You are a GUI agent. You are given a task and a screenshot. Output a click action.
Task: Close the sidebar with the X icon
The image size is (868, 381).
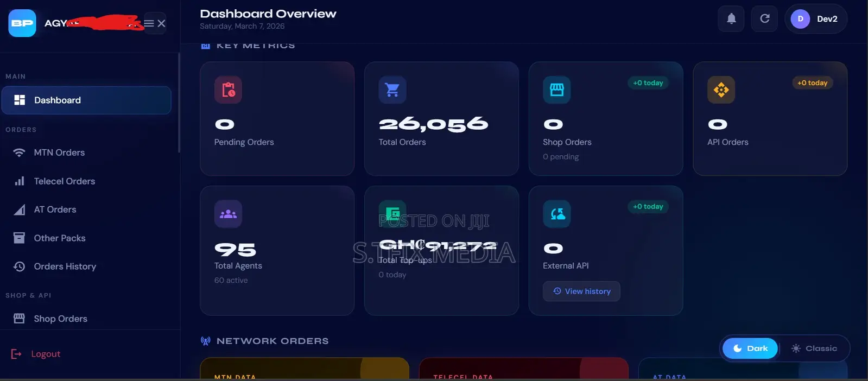click(x=161, y=23)
